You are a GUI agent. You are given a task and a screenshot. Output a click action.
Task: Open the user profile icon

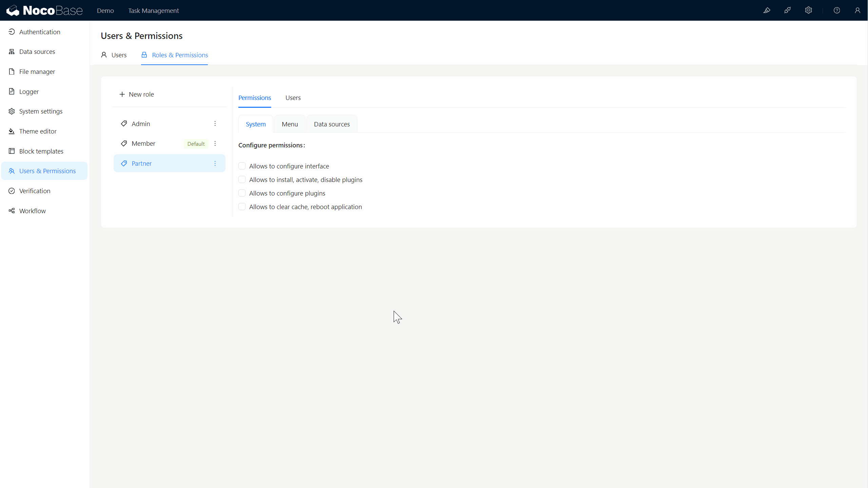coord(857,10)
